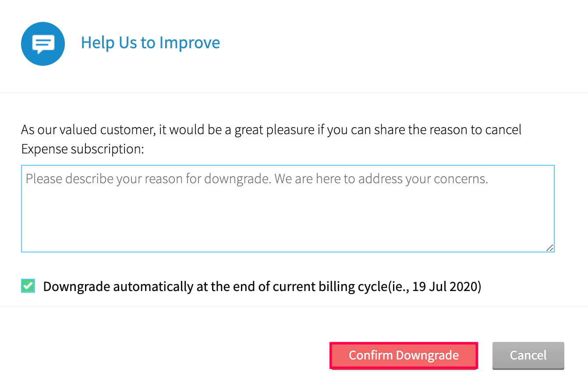
Task: Click the "Help Us to Improve" heading
Action: pyautogui.click(x=150, y=43)
